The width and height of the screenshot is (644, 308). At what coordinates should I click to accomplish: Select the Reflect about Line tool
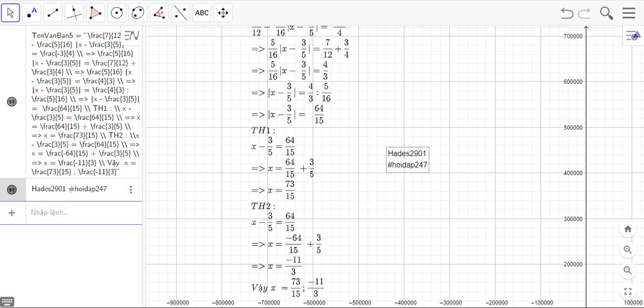point(180,13)
